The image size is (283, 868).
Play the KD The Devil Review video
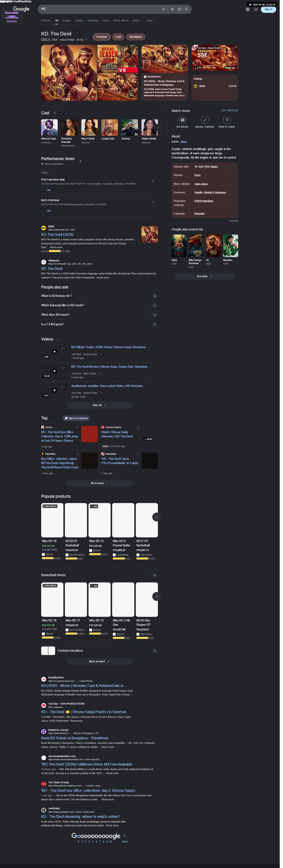pos(54,371)
